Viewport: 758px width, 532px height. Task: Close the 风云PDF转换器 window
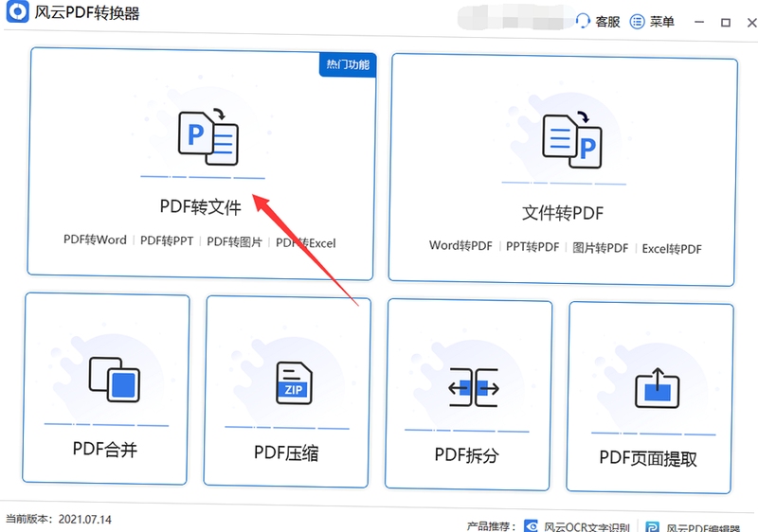[751, 22]
